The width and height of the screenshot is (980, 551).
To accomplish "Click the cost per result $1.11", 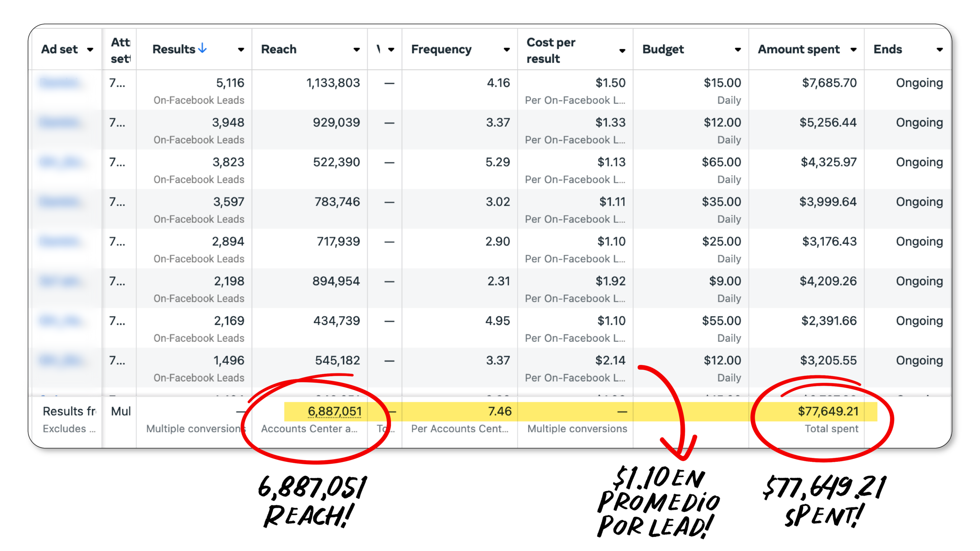I will coord(612,202).
